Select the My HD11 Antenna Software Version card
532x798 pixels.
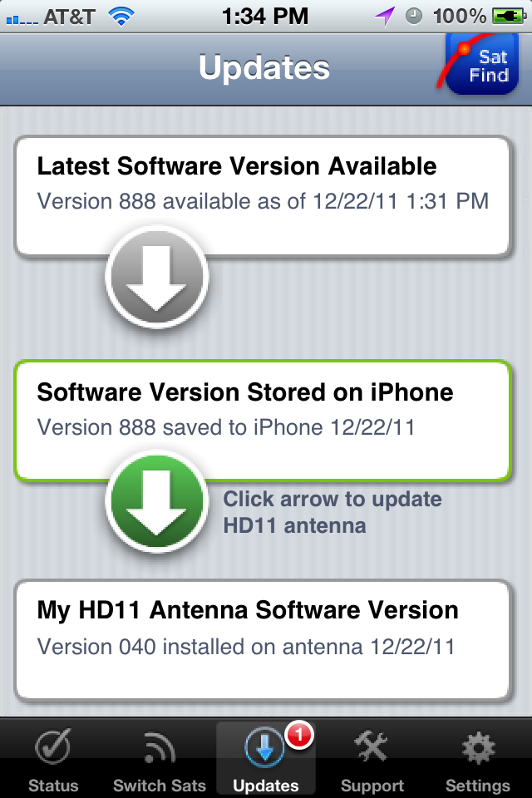click(263, 640)
